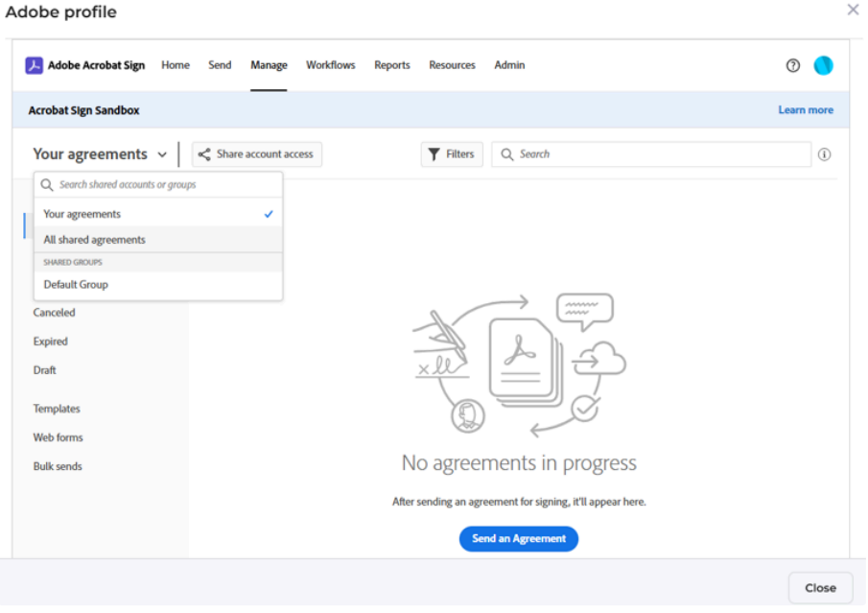
Task: Click Share account access button
Action: (x=257, y=154)
